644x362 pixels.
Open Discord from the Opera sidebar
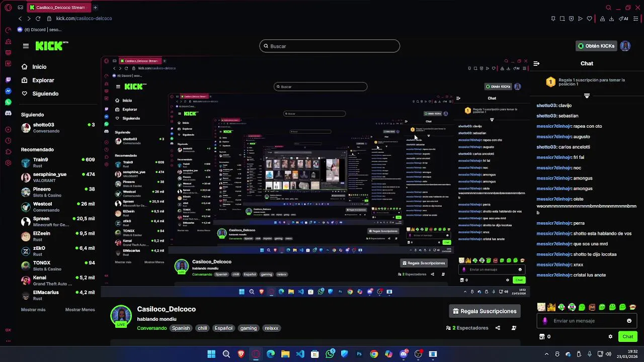[x=8, y=113]
